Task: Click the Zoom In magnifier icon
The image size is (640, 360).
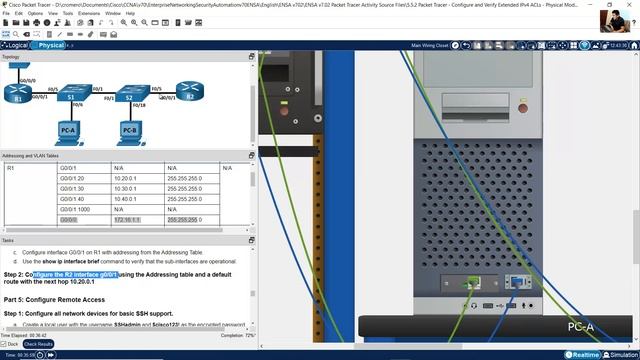Action: [124, 23]
